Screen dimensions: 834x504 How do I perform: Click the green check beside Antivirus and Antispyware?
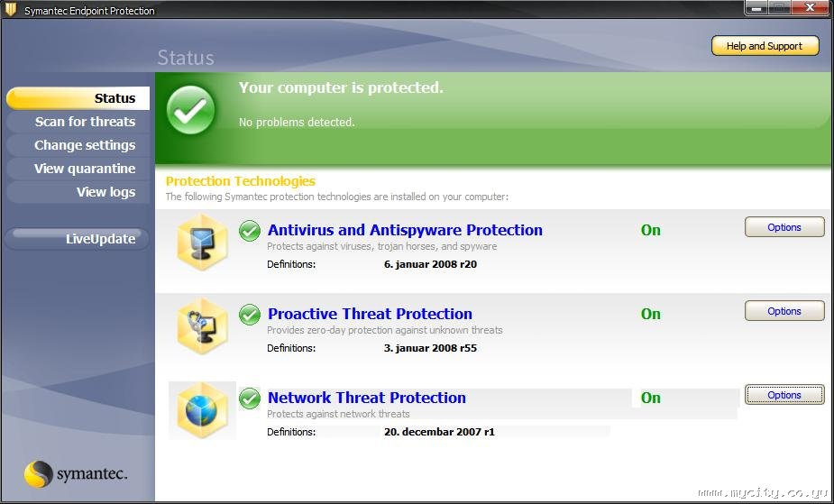pos(250,231)
